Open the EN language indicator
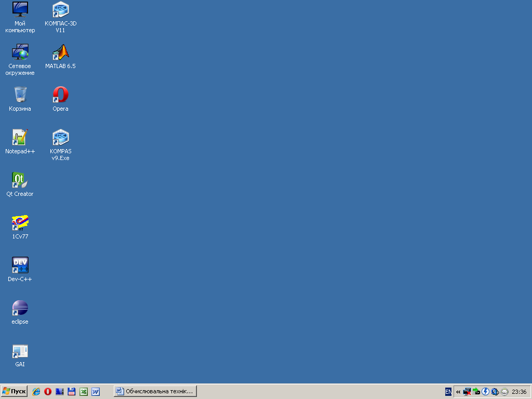 tap(448, 392)
